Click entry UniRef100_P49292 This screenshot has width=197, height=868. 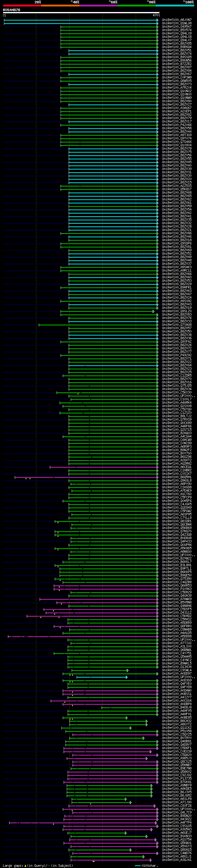click(x=177, y=355)
